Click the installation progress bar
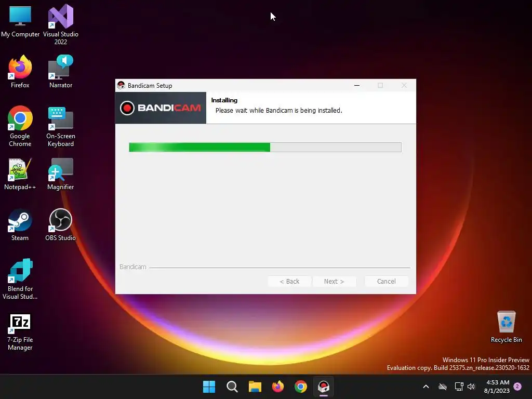 click(265, 147)
